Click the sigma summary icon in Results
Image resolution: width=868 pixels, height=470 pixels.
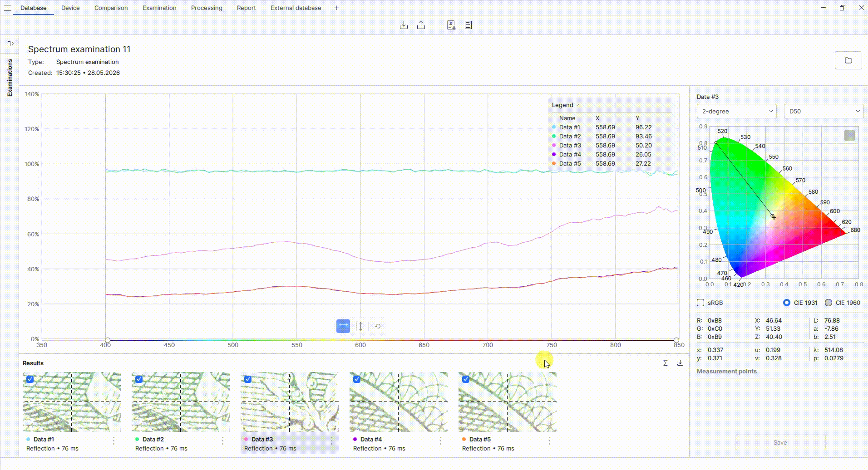point(665,363)
